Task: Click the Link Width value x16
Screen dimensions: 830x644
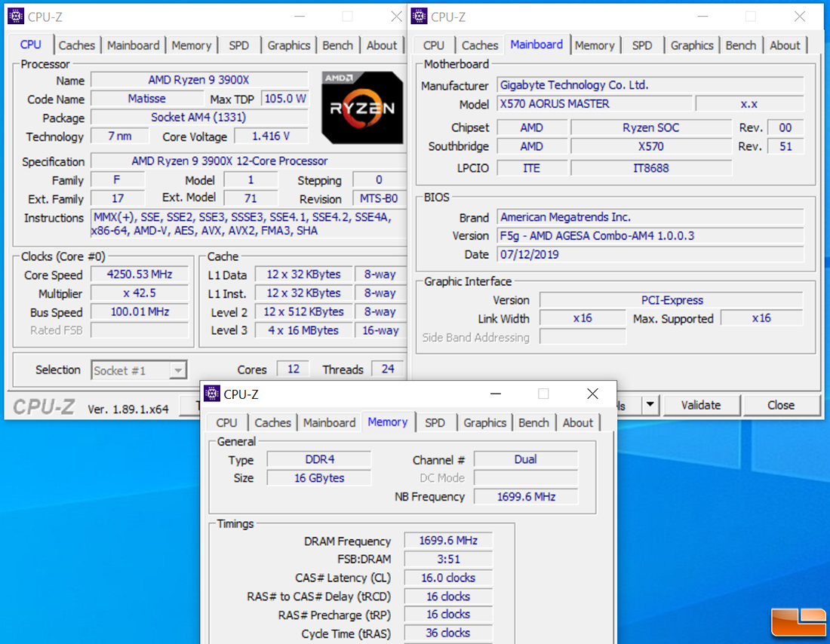Action: coord(583,318)
